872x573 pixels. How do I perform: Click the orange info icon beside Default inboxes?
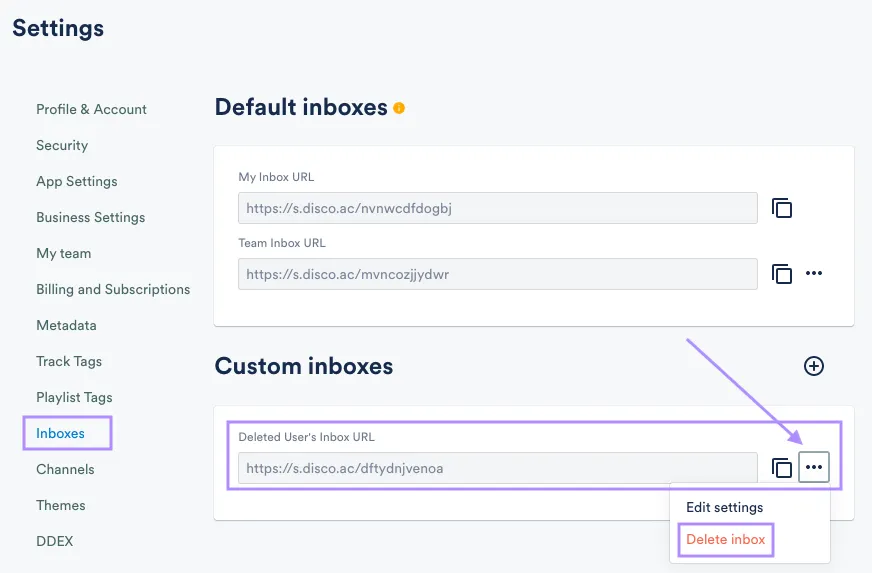pos(399,108)
